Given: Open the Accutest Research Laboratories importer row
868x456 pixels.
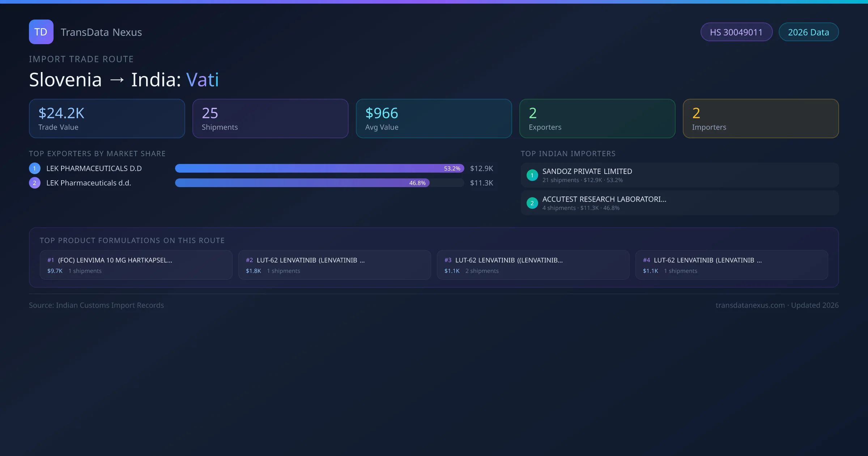Looking at the screenshot, I should pyautogui.click(x=679, y=203).
